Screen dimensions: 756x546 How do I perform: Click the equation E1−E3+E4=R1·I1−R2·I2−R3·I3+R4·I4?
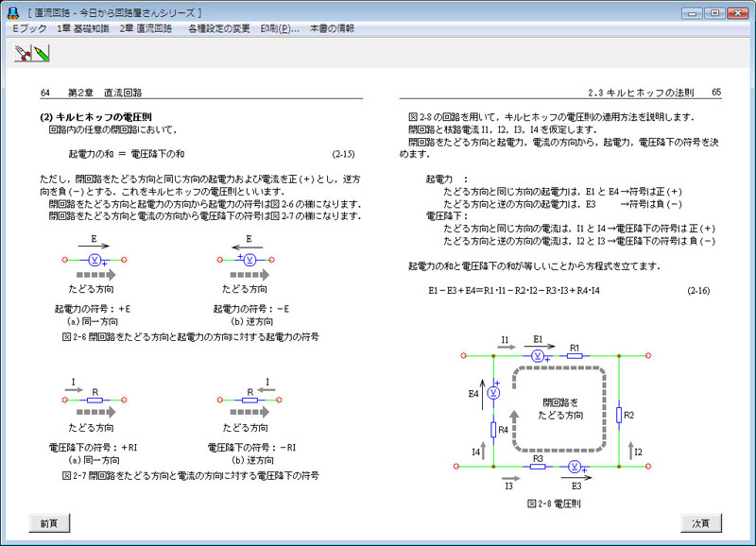tap(514, 291)
